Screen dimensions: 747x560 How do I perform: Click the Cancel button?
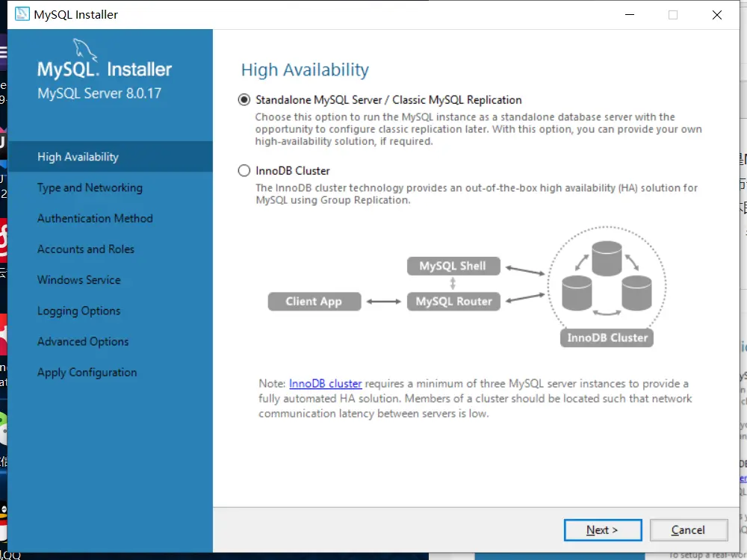(x=689, y=530)
